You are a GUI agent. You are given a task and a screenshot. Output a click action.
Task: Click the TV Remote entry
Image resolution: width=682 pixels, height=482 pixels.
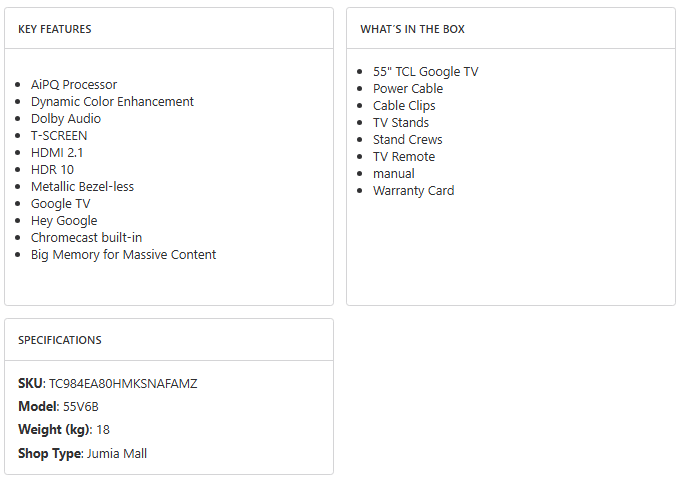[x=404, y=157]
